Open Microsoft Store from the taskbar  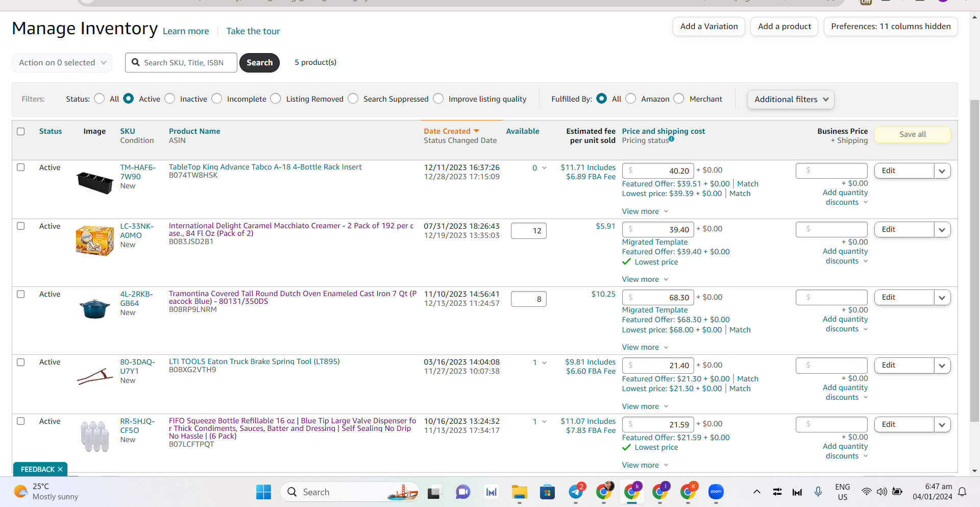pyautogui.click(x=547, y=492)
